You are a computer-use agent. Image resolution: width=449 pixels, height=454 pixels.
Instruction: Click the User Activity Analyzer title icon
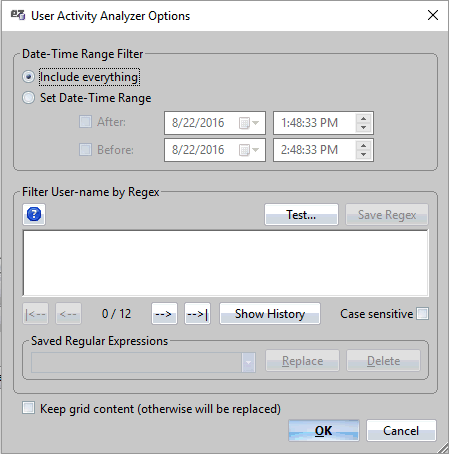click(18, 15)
